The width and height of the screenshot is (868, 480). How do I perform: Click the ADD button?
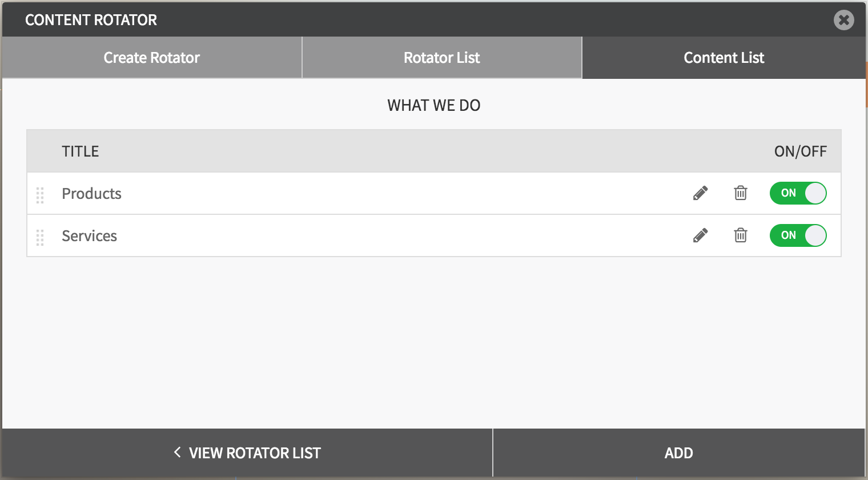(678, 453)
